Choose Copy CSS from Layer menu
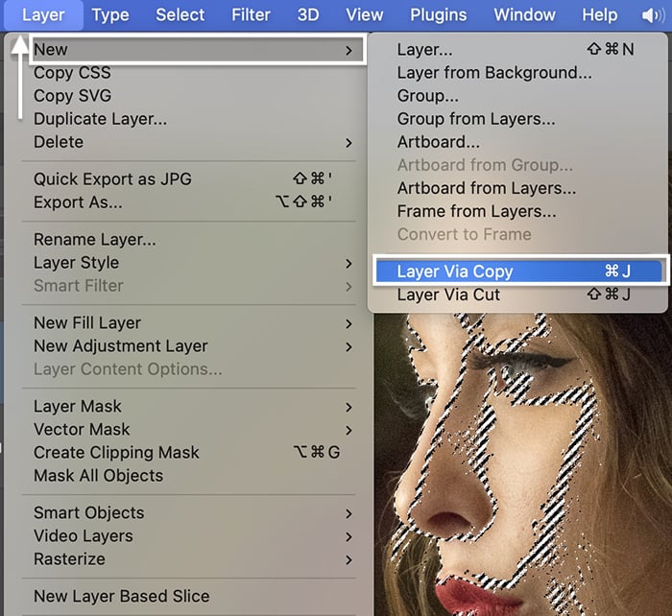672x616 pixels. (x=188, y=73)
